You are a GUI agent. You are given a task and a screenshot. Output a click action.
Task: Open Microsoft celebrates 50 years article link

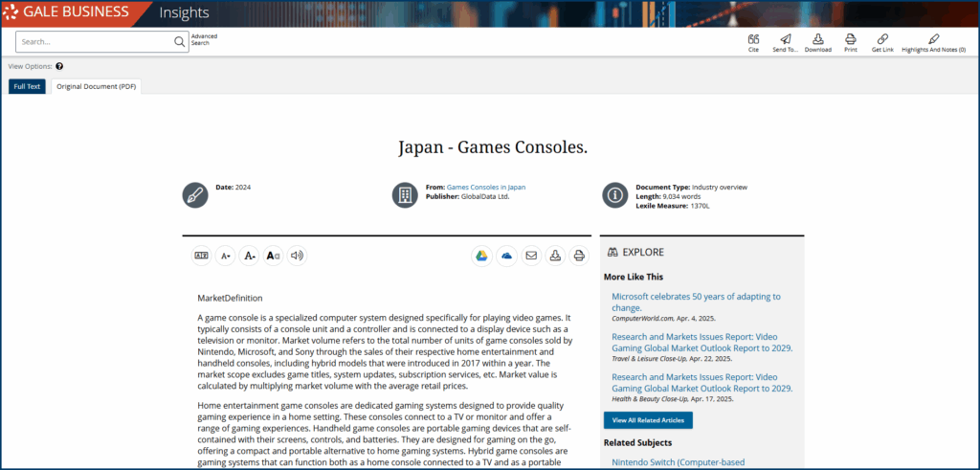(x=697, y=302)
